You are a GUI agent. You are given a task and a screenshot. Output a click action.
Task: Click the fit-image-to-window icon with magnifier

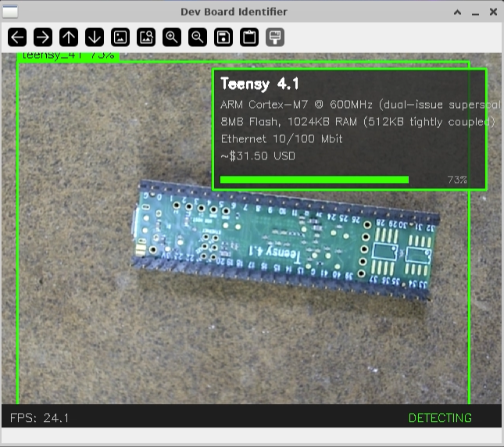click(146, 38)
